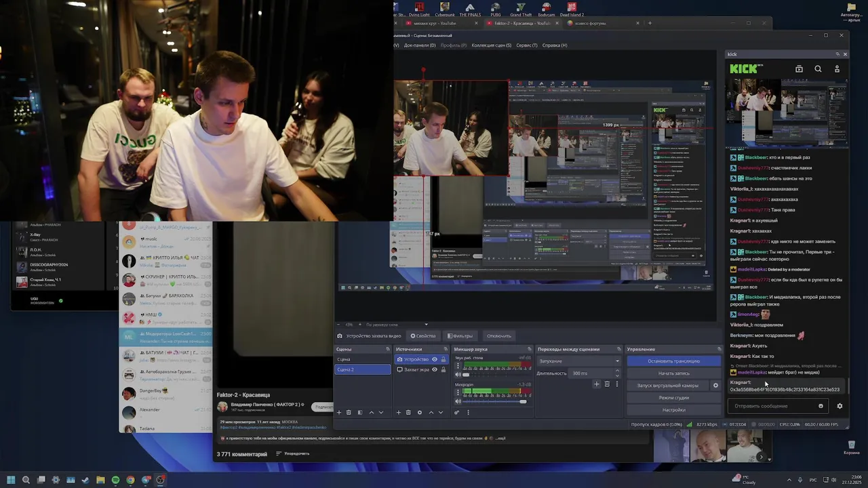The image size is (868, 488).
Task: Open the virtual camera settings gear
Action: pos(715,386)
